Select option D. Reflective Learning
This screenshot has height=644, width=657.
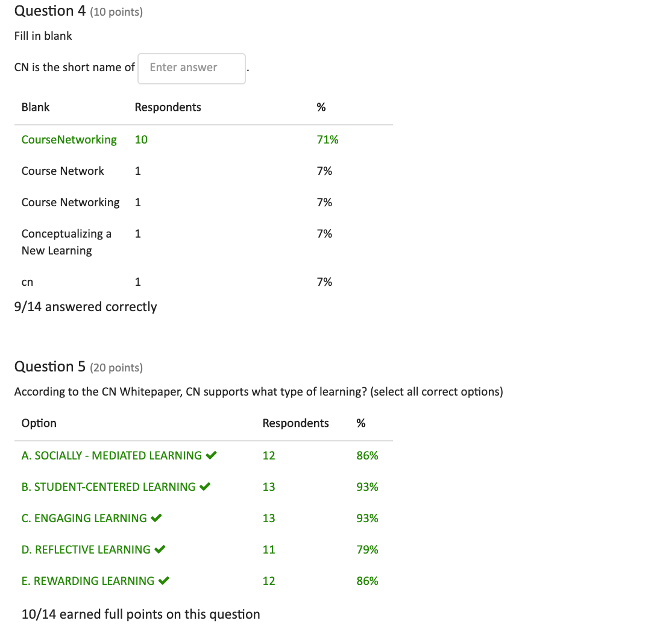click(86, 550)
